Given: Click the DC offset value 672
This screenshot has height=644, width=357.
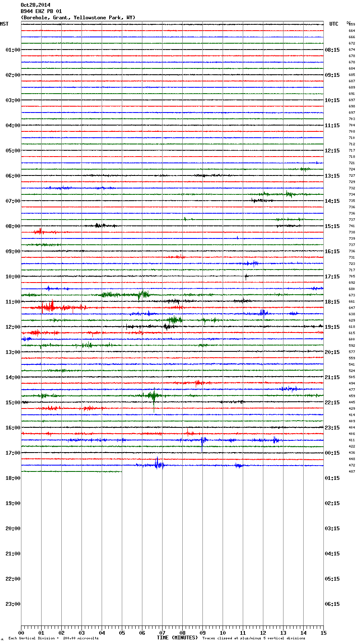Looking at the screenshot, I should tap(352, 44).
